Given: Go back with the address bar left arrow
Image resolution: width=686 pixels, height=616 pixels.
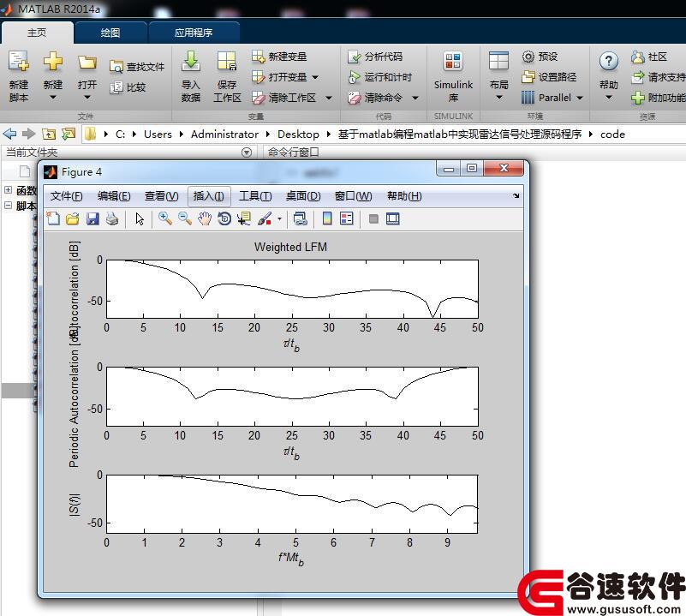Looking at the screenshot, I should (9, 134).
